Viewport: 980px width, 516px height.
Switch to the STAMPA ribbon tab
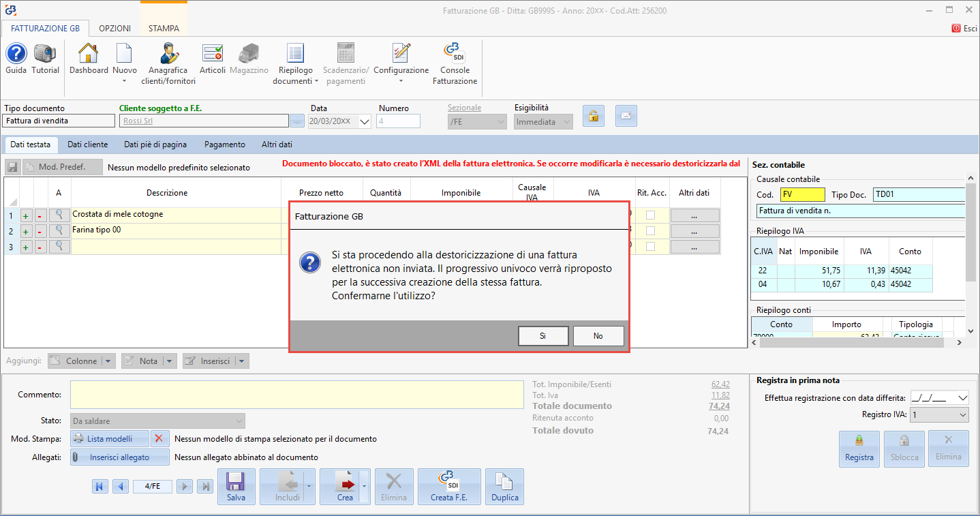coord(164,29)
